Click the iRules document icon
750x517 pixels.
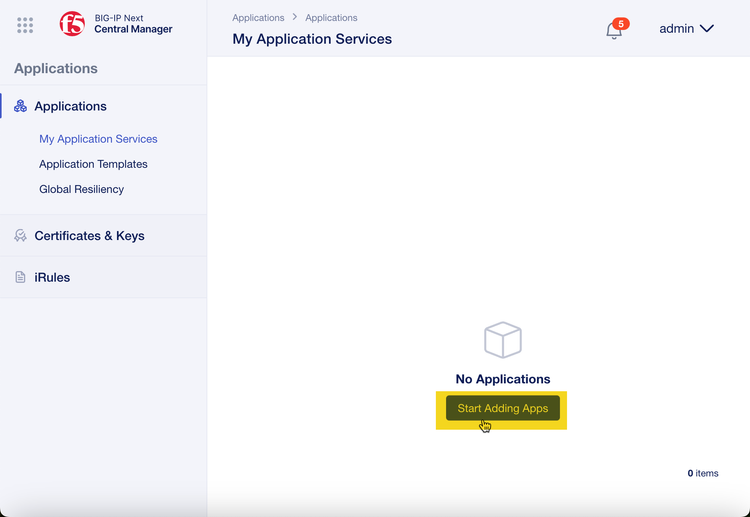[20, 277]
